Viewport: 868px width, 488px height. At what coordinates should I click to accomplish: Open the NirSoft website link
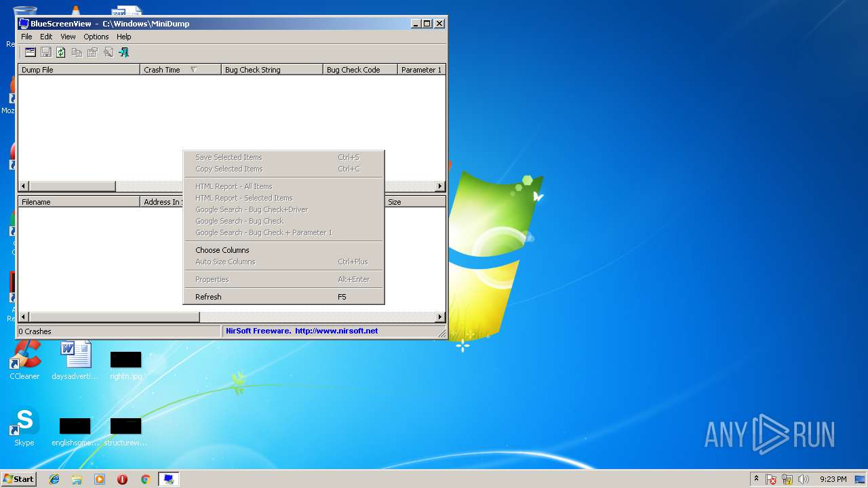(x=336, y=331)
